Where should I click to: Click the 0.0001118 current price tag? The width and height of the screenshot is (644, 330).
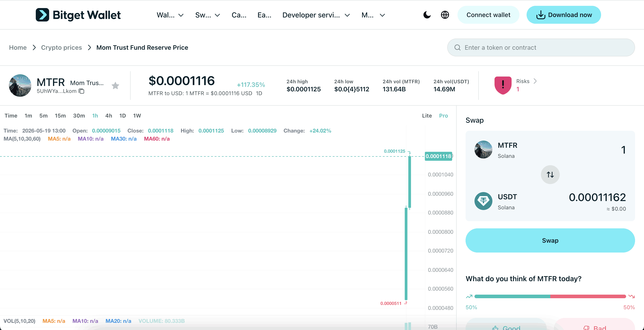[x=438, y=156]
